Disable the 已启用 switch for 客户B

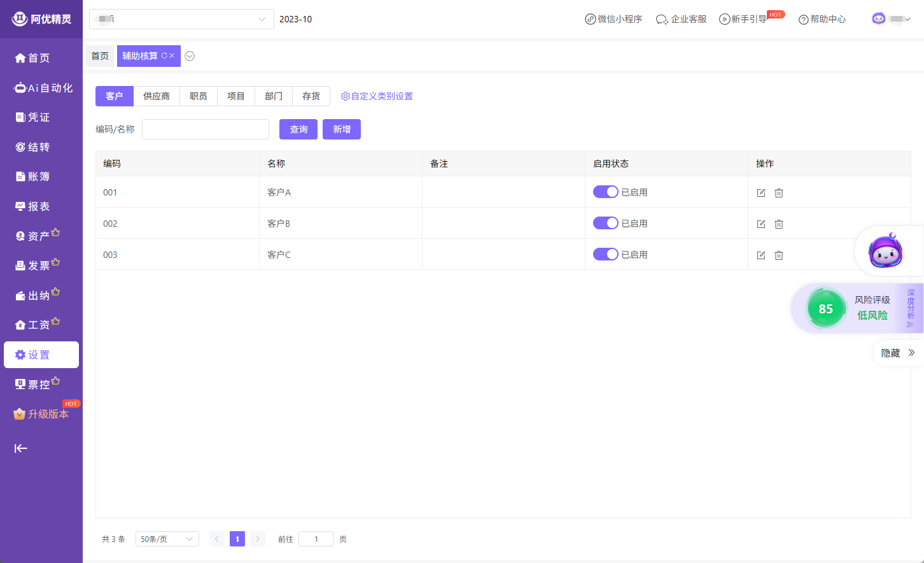click(x=605, y=224)
